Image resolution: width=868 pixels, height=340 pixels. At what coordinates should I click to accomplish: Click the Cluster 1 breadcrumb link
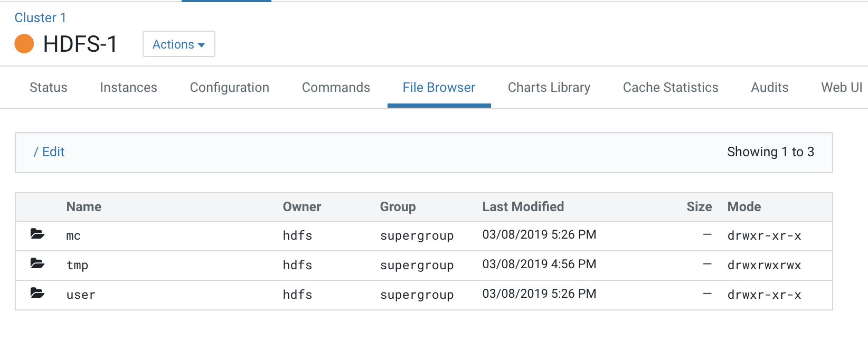(40, 18)
